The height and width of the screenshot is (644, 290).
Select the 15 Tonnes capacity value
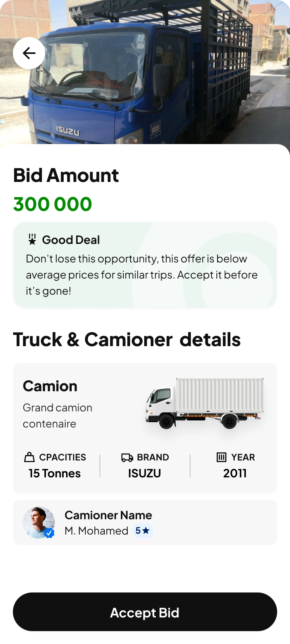(x=54, y=473)
